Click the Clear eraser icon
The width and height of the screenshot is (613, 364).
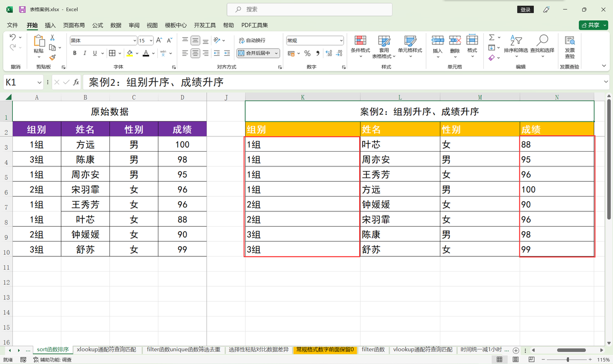coord(491,58)
